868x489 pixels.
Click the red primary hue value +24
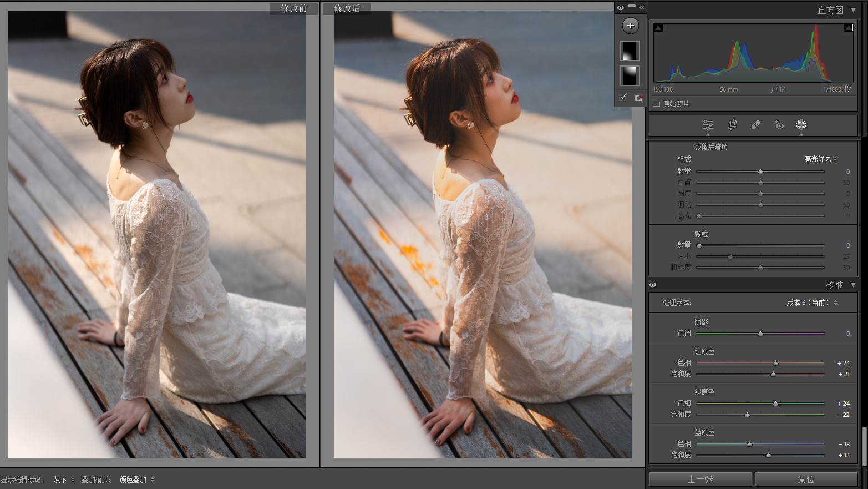coord(844,363)
